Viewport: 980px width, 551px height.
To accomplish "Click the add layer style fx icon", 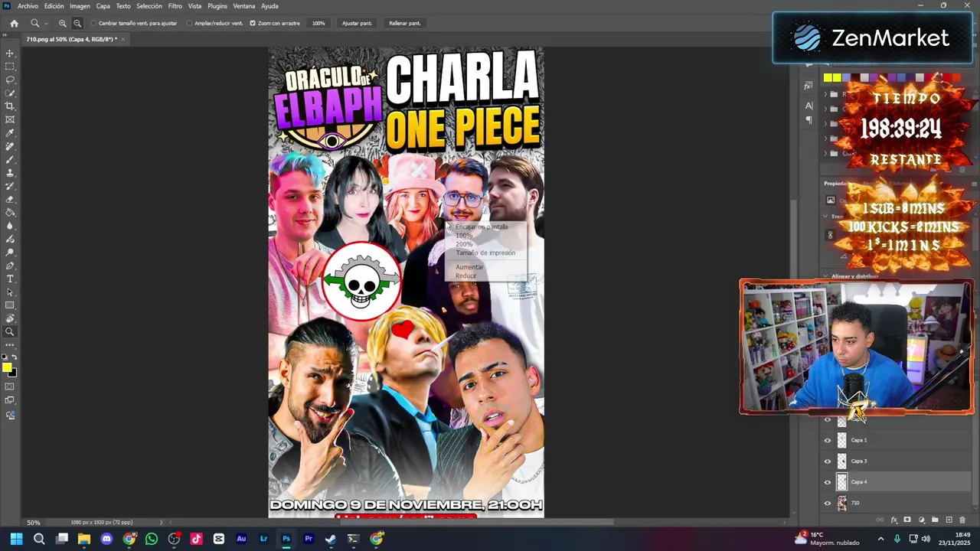I will pyautogui.click(x=893, y=520).
